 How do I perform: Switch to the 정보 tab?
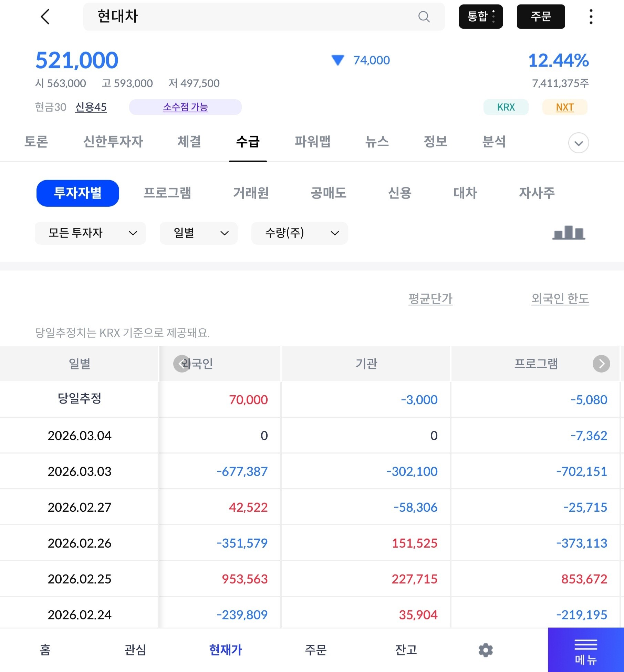(436, 142)
